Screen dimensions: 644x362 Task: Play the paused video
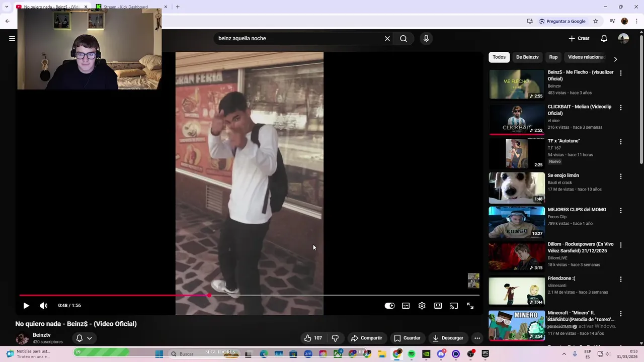click(26, 305)
